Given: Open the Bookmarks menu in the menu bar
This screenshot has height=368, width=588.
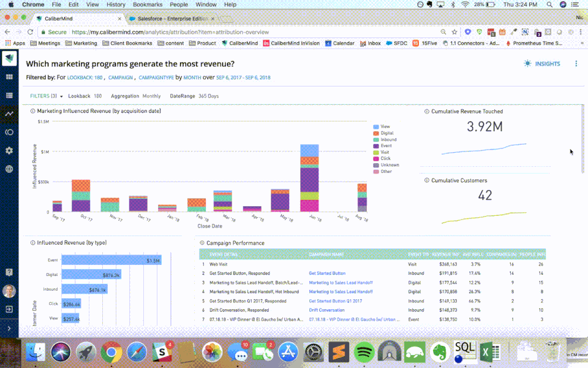Looking at the screenshot, I should pos(147,4).
